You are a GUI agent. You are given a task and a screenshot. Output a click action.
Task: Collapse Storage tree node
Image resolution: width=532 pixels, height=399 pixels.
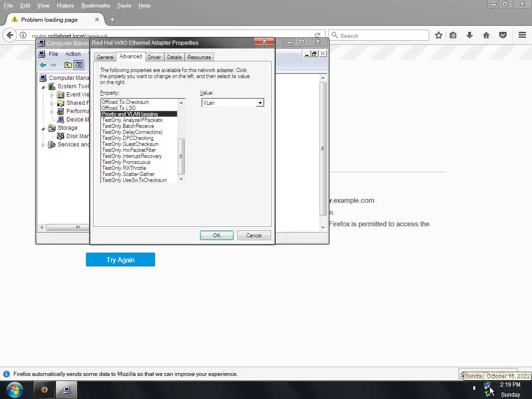pos(43,128)
